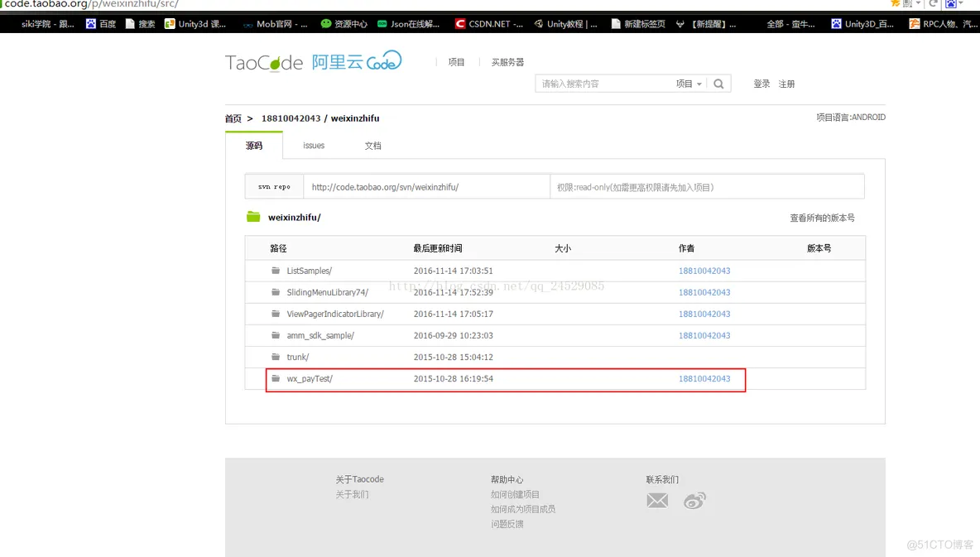Click the timestamp 2015-10-28 15:04:12

pos(453,357)
